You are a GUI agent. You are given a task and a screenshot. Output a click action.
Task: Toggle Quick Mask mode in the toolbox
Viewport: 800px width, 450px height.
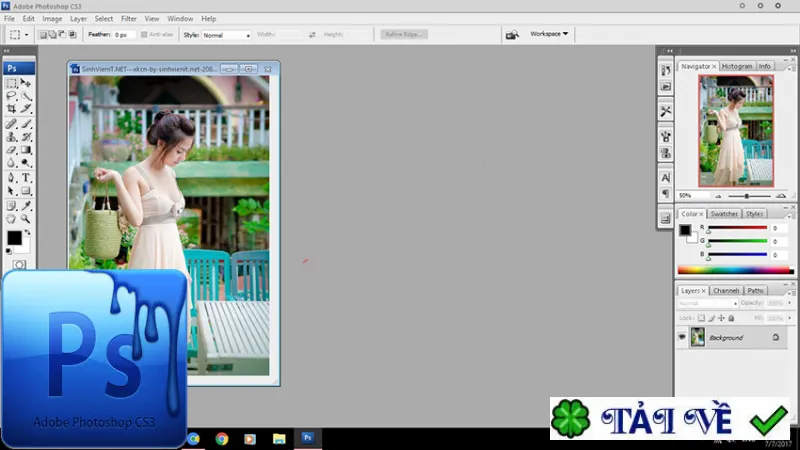pos(19,265)
